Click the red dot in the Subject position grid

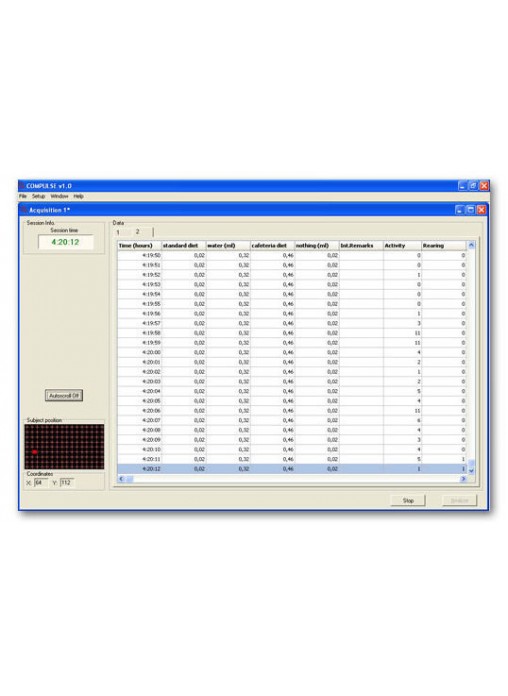(x=34, y=452)
